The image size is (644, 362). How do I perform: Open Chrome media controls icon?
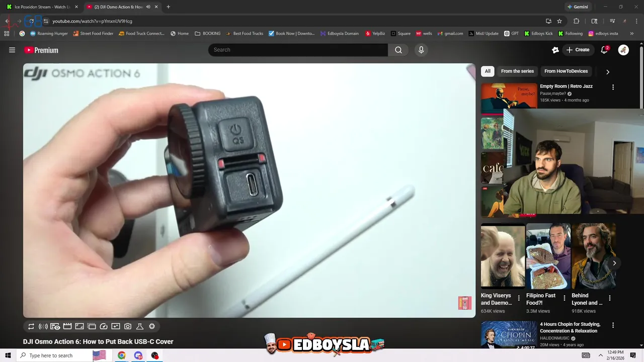612,21
